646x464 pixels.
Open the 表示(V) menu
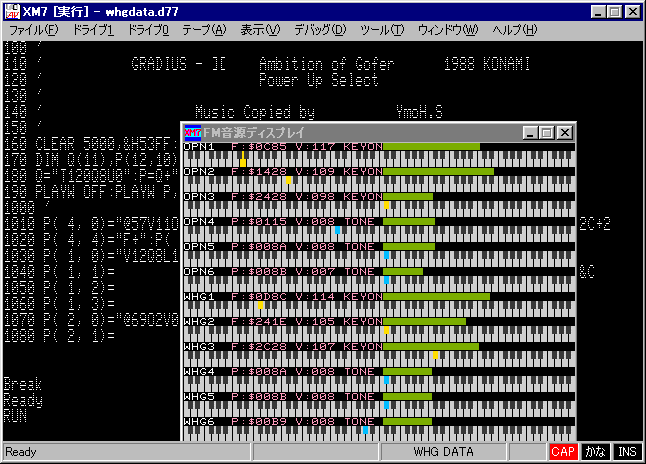pos(260,30)
